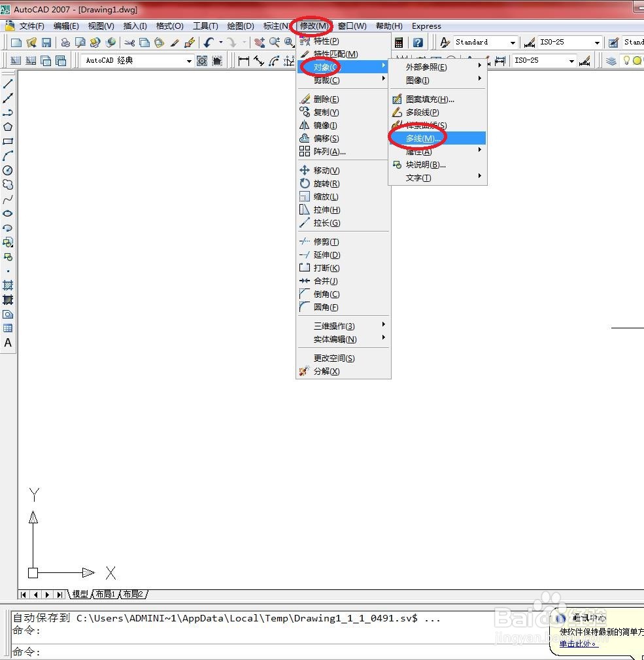Select the Rectangle tool in the draw toolbar
Screen dimensions: 644x660
coord(8,141)
